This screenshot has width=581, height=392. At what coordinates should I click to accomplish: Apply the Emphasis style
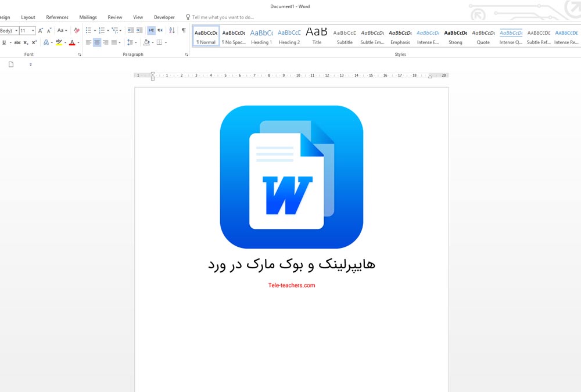point(400,36)
